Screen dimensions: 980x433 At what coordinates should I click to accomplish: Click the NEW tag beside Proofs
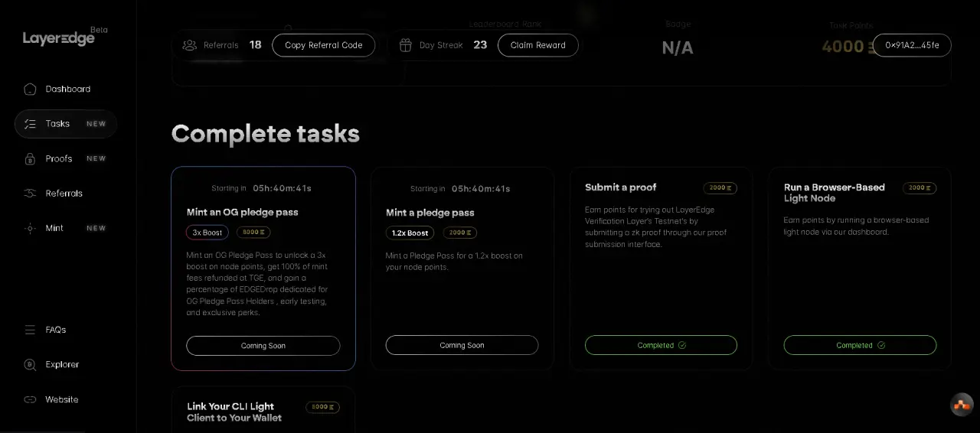(x=96, y=159)
